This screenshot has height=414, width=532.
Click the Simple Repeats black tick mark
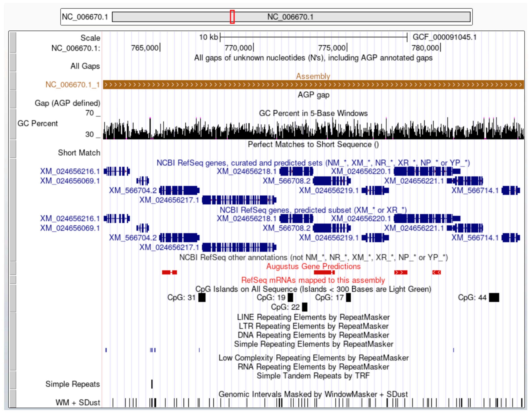click(x=152, y=384)
